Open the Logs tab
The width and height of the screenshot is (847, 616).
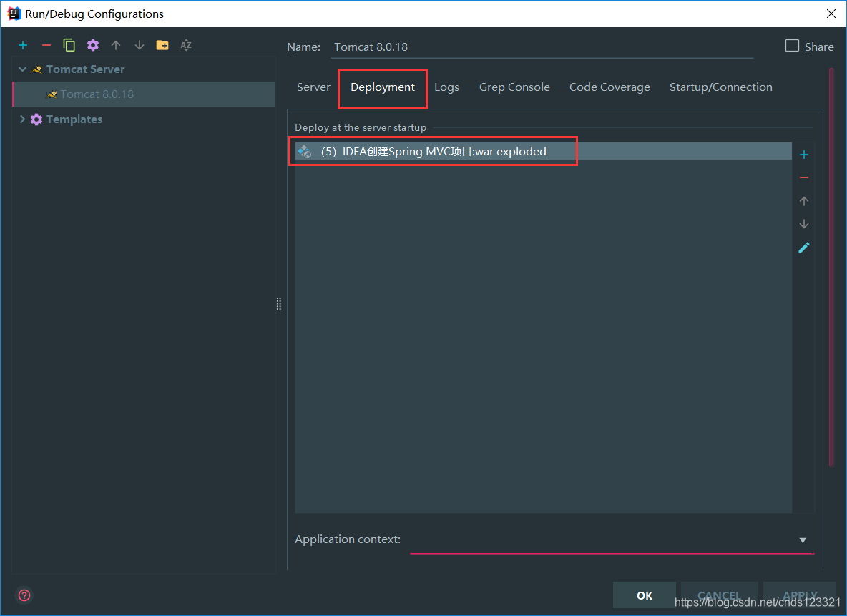446,87
